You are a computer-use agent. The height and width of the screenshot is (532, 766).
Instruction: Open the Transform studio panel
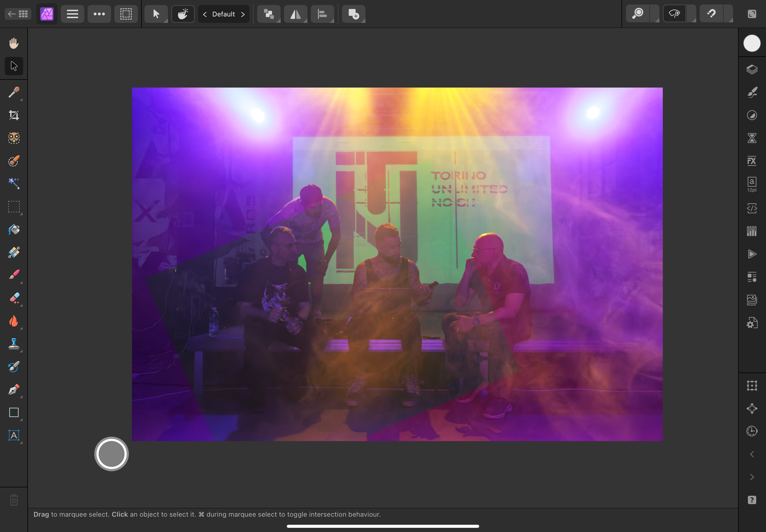(752, 386)
